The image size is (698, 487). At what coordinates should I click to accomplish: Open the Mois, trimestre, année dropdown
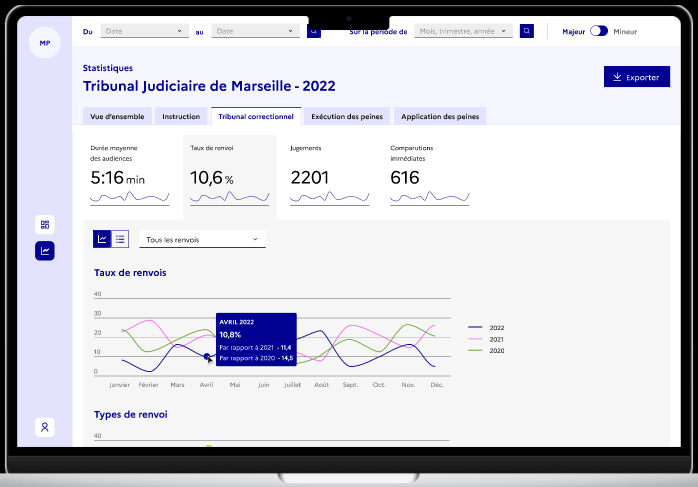(x=463, y=31)
